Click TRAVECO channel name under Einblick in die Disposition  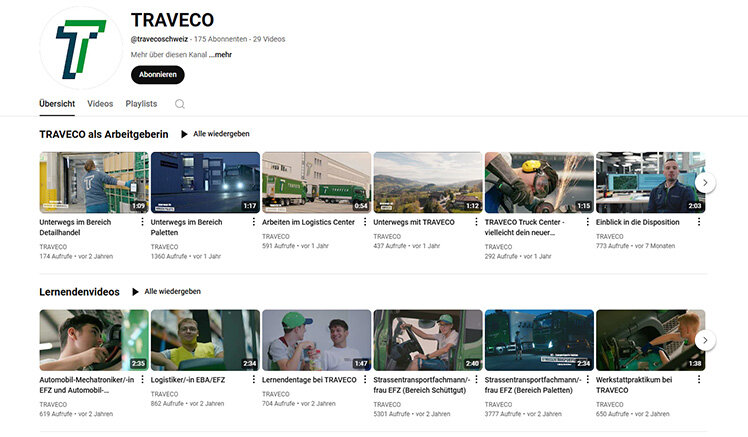(x=610, y=237)
